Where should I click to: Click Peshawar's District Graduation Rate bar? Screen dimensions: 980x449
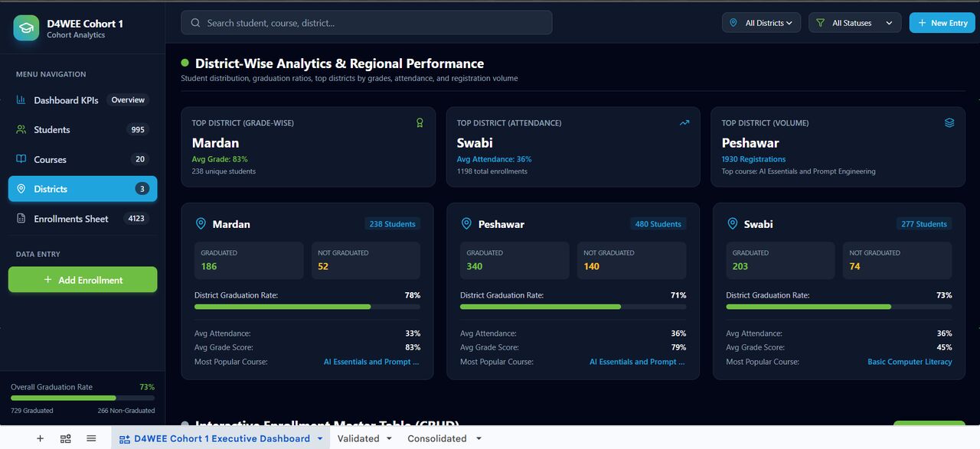tap(573, 307)
